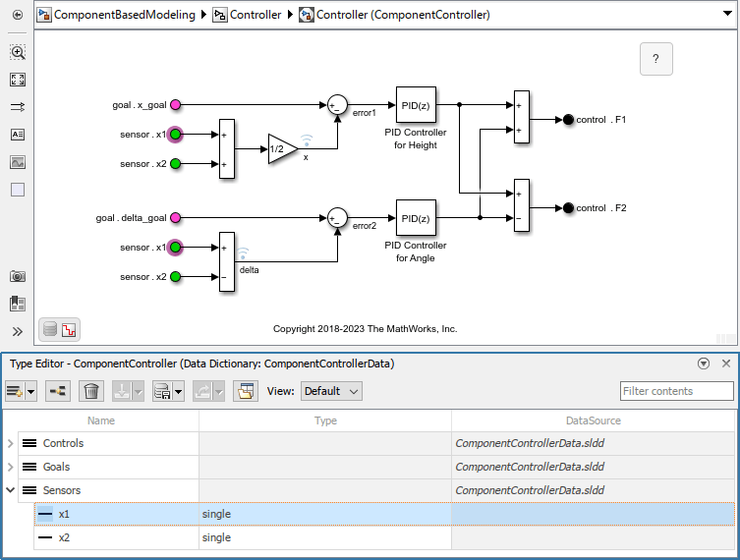Image resolution: width=740 pixels, height=560 pixels.
Task: Click the Type column header
Action: [x=325, y=420]
